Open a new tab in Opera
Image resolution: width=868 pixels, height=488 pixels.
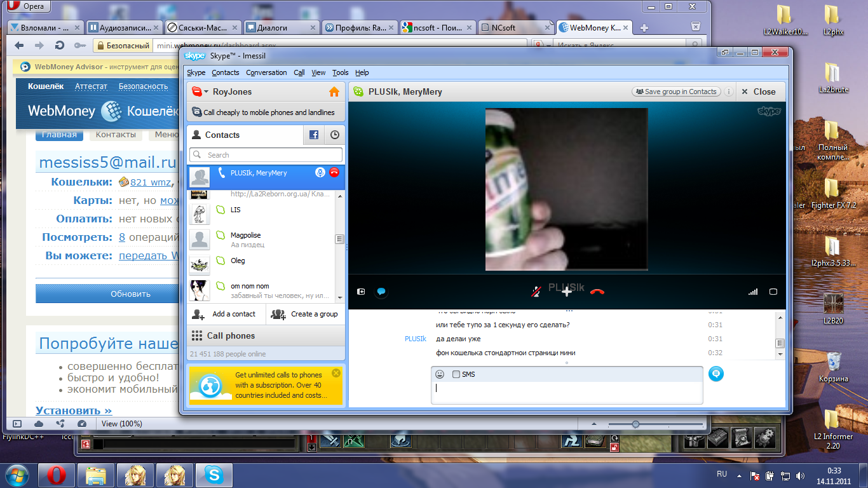(644, 28)
